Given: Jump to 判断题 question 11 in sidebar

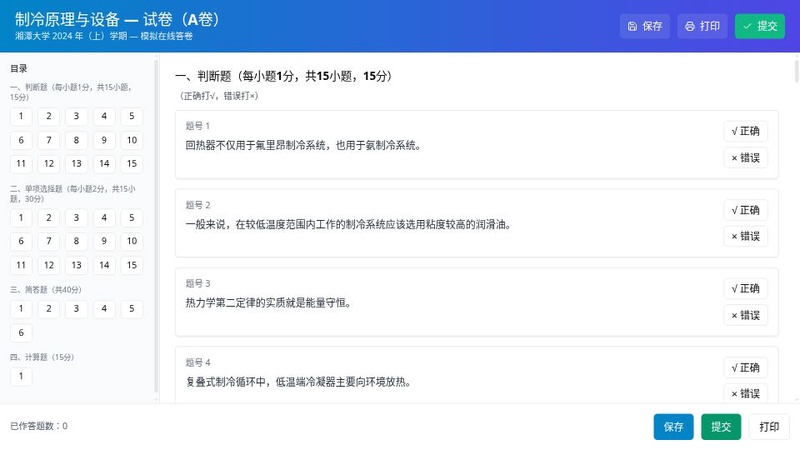Looking at the screenshot, I should click(21, 164).
